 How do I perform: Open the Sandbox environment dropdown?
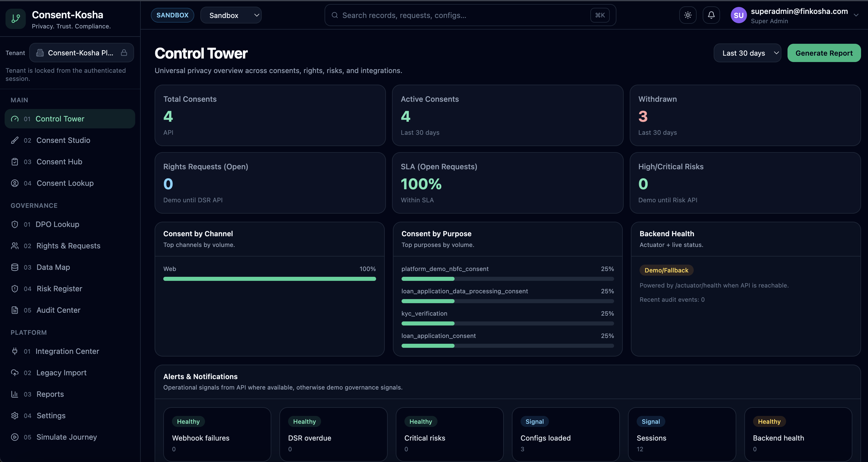[231, 15]
